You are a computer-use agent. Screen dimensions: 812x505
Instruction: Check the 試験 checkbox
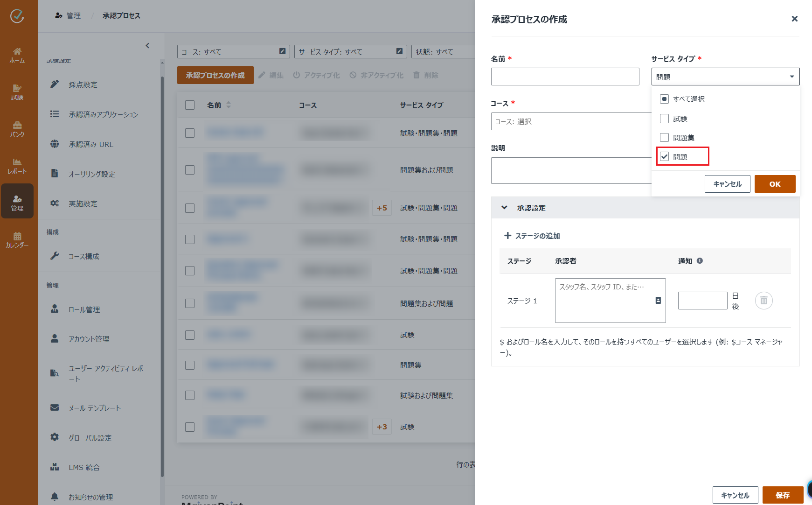(664, 119)
